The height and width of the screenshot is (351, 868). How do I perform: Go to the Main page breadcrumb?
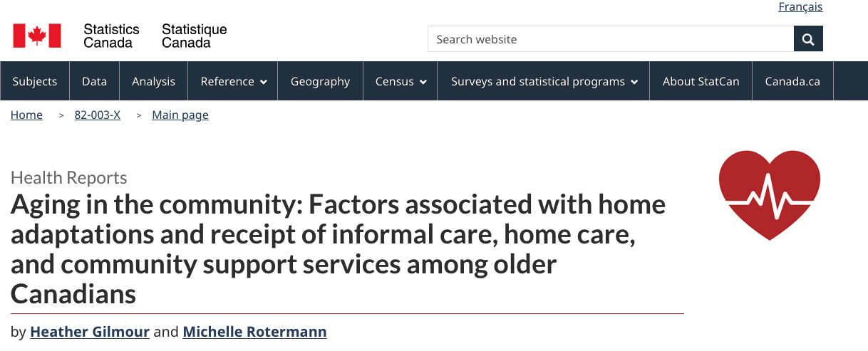(x=180, y=115)
